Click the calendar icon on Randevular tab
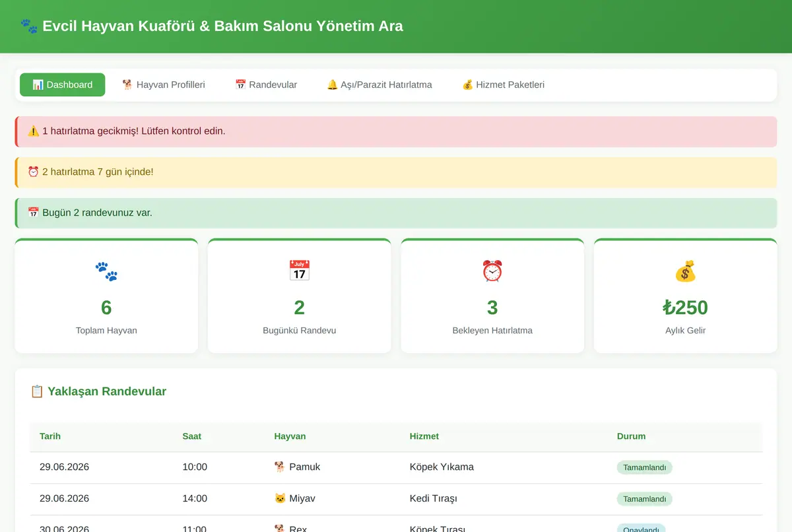 240,84
